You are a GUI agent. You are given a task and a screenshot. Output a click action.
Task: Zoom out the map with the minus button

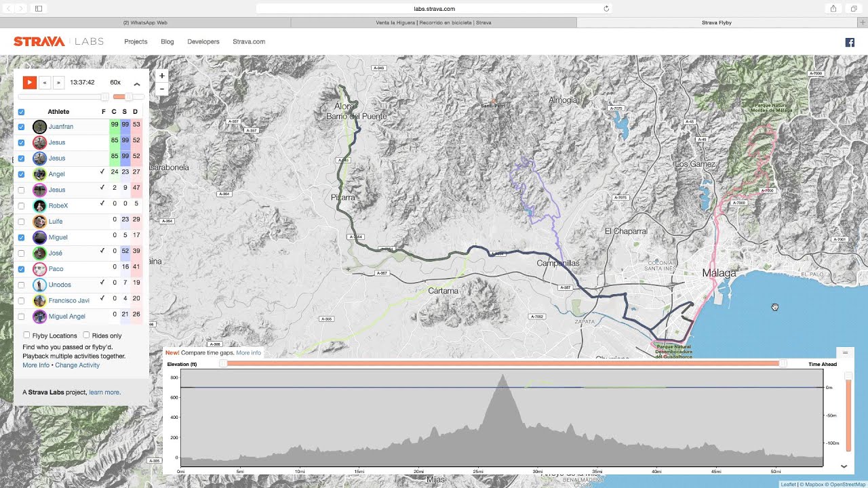point(161,89)
